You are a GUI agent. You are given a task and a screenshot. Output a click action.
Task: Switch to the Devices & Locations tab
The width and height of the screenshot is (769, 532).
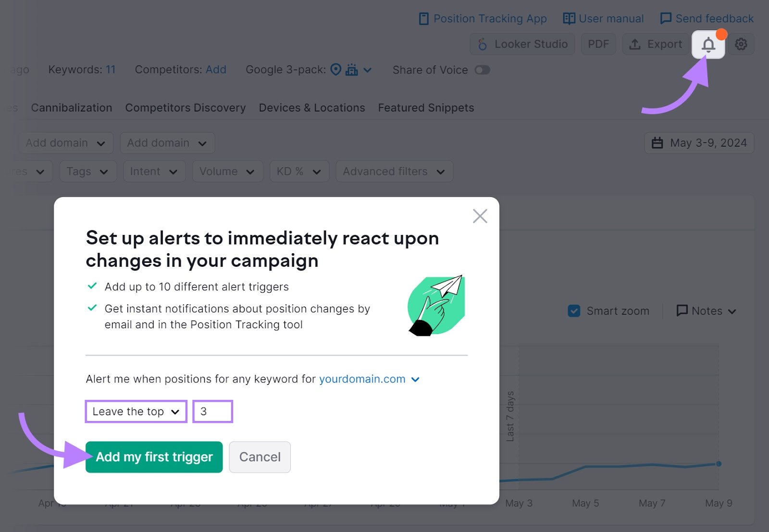coord(311,108)
